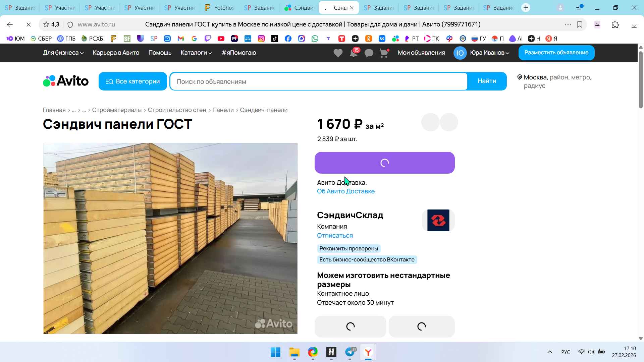Open notifications bell with 15 badge
This screenshot has width=644, height=362.
354,53
